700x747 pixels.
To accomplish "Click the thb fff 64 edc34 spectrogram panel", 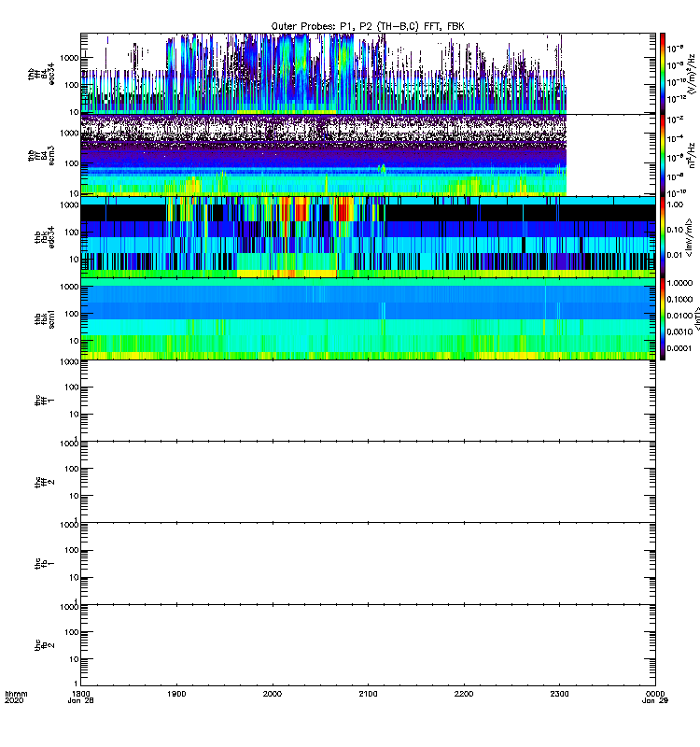I will [x=368, y=74].
